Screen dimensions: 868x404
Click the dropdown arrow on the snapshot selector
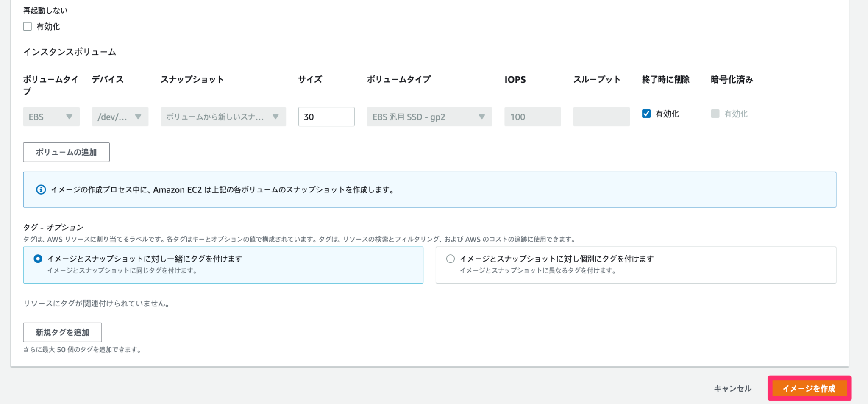(x=276, y=117)
